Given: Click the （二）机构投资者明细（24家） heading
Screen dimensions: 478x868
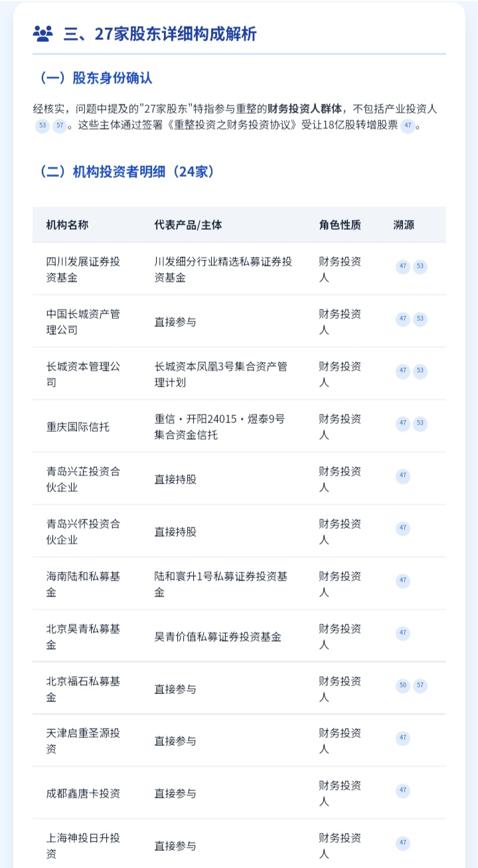Looking at the screenshot, I should point(123,171).
